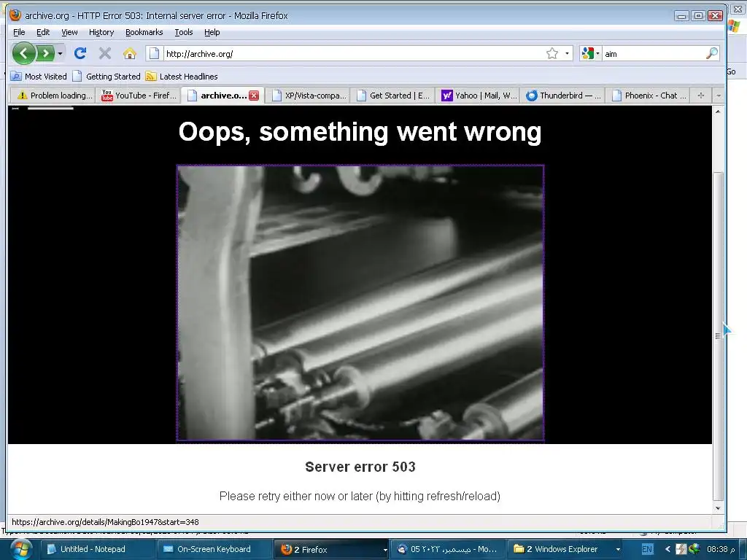Viewport: 747px width, 560px height.
Task: Open the Edit menu
Action: 43,32
